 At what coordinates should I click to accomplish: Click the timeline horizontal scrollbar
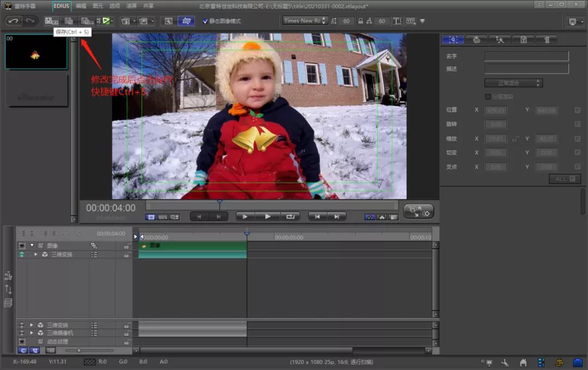(x=247, y=350)
